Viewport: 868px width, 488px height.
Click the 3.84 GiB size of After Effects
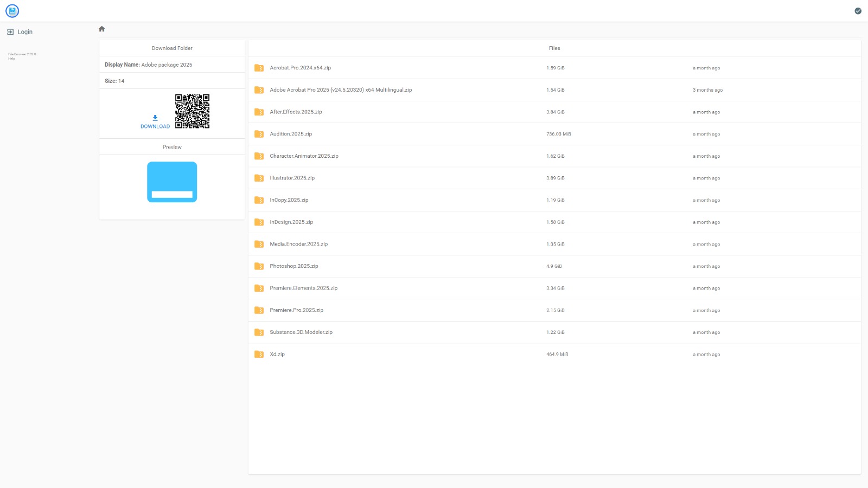[556, 112]
